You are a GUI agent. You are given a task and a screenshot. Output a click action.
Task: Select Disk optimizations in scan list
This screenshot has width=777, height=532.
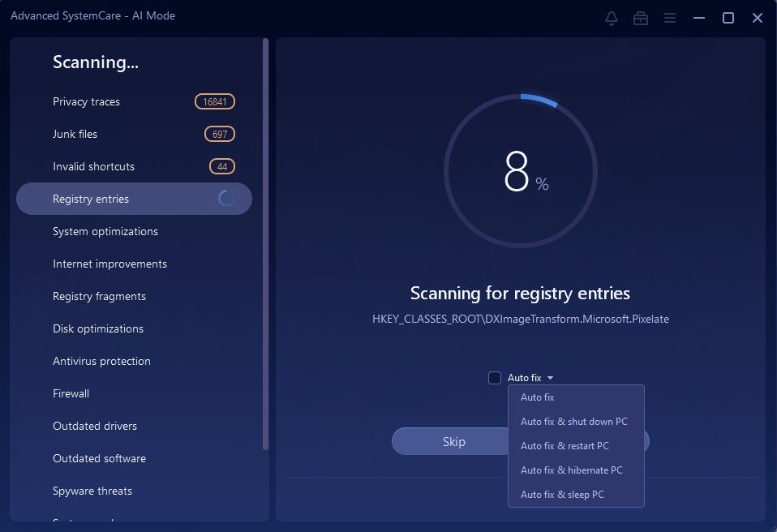click(x=134, y=328)
